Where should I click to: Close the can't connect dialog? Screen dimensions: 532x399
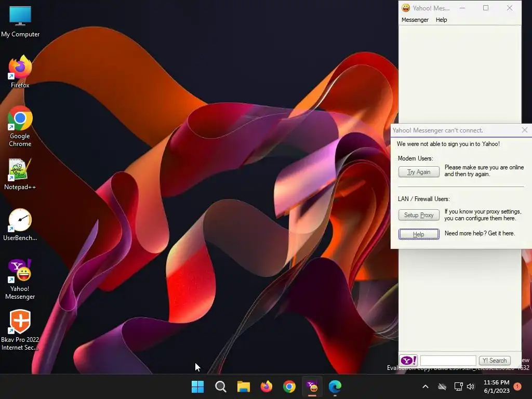(x=525, y=130)
